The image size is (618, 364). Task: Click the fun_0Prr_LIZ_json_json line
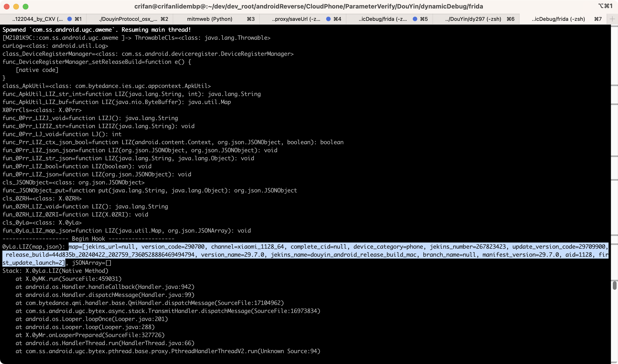coord(140,150)
